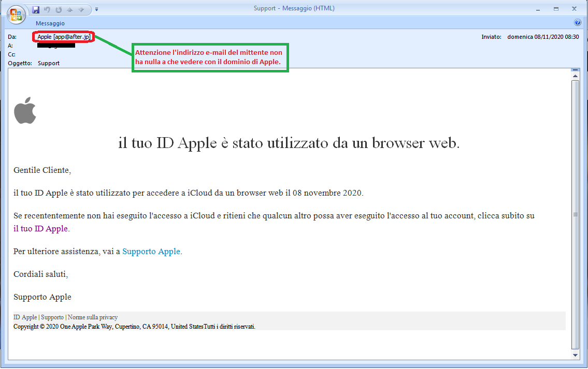Open the Office button menu
This screenshot has width=588, height=369.
(16, 14)
